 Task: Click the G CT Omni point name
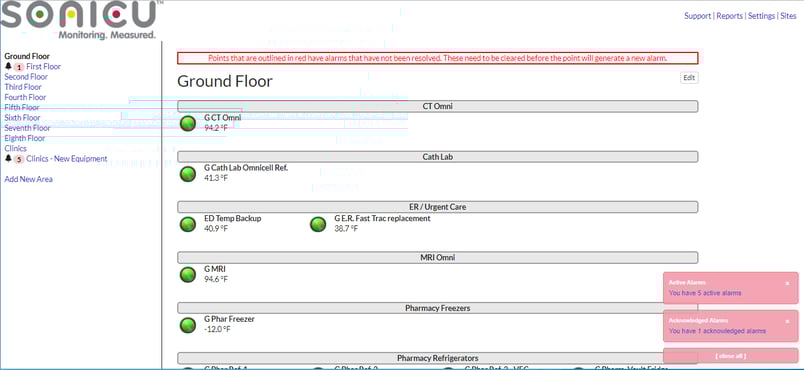pos(223,118)
